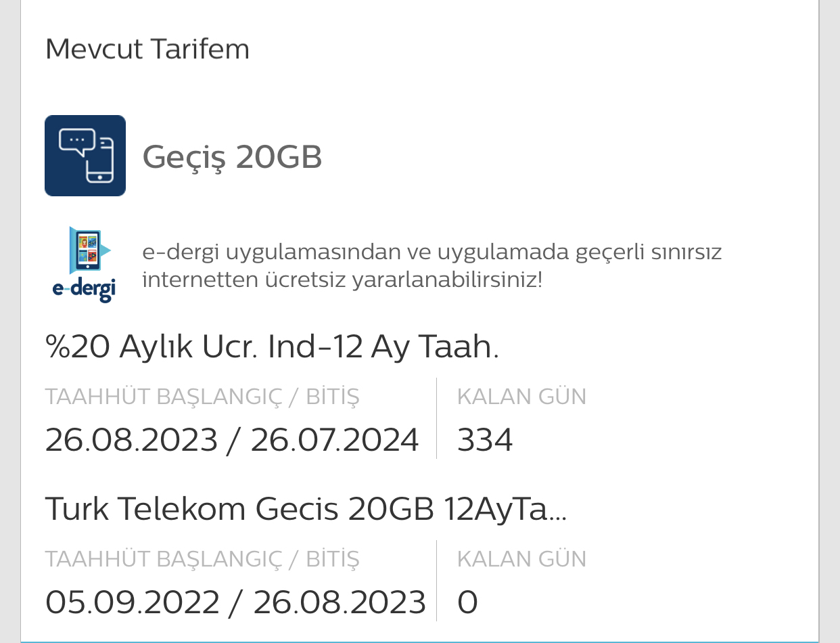Expand the truncated Turk Telekom Gecis 20GB title
The height and width of the screenshot is (643, 840).
[x=306, y=510]
